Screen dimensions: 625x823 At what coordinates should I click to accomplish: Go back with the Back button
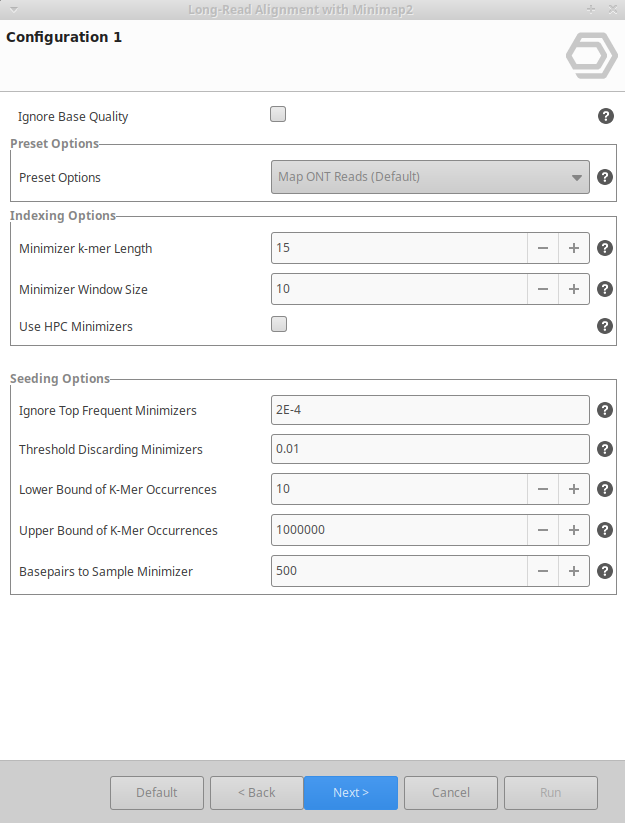pos(257,793)
